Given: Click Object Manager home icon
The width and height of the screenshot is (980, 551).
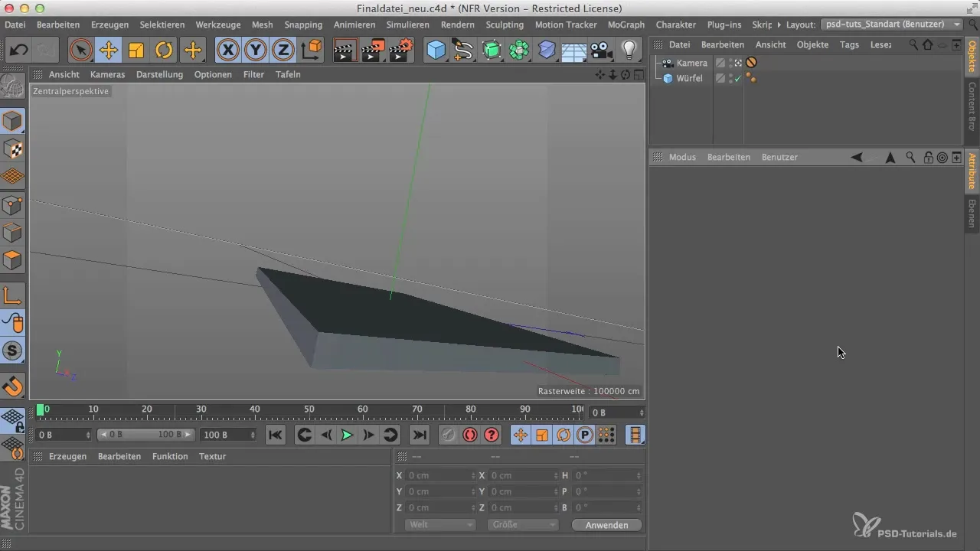Looking at the screenshot, I should (x=927, y=44).
